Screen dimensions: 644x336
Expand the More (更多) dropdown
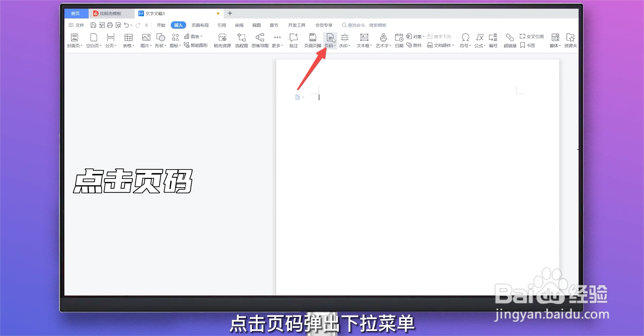pos(277,41)
